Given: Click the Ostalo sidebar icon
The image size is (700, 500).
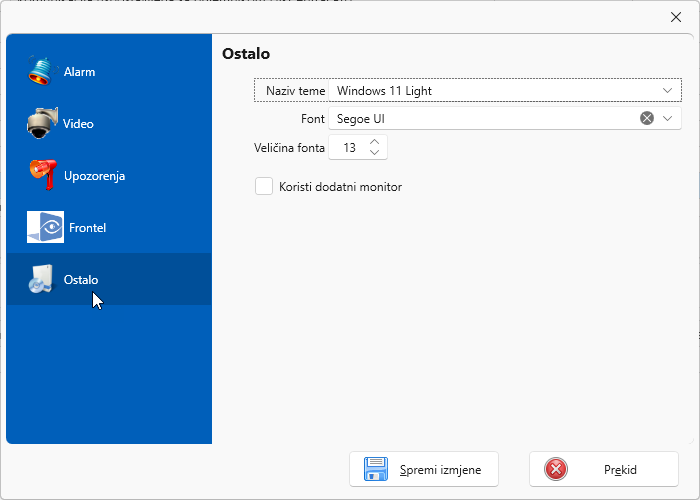Looking at the screenshot, I should pos(40,279).
